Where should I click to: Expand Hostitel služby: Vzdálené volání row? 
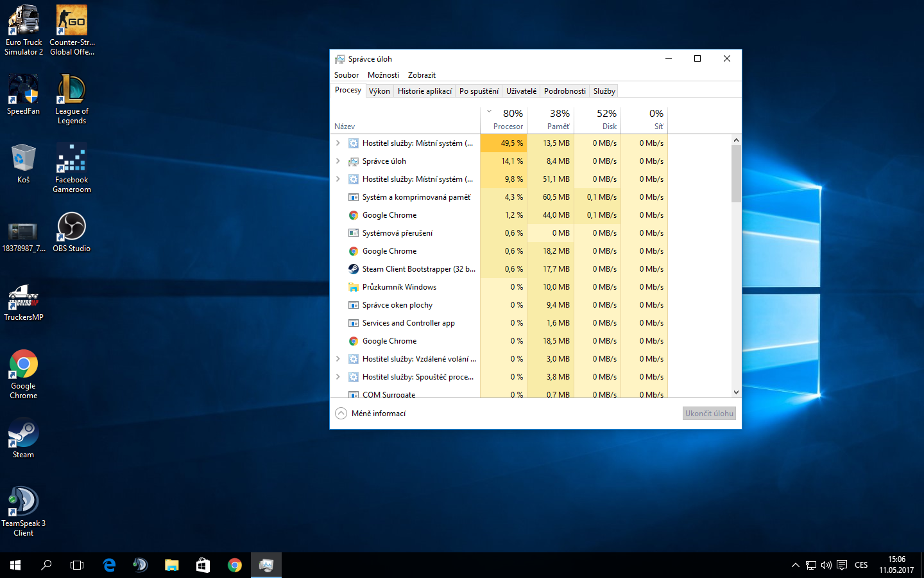338,359
